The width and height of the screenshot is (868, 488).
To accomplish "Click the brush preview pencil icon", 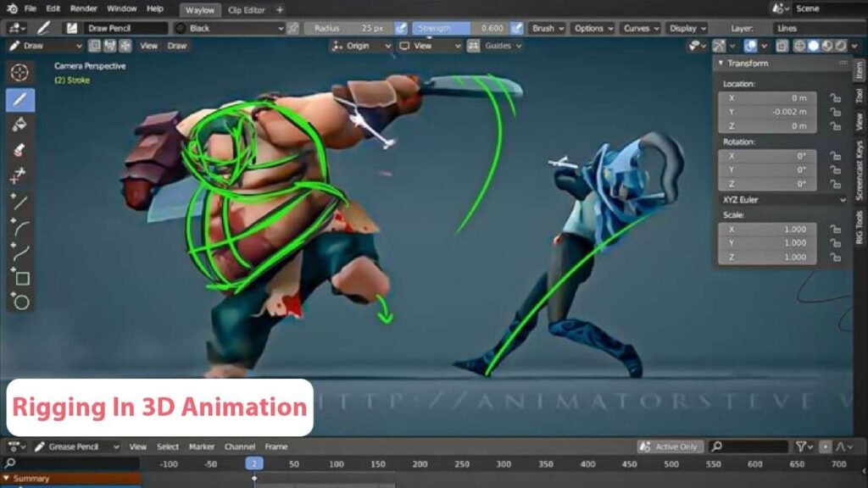I will [x=44, y=28].
